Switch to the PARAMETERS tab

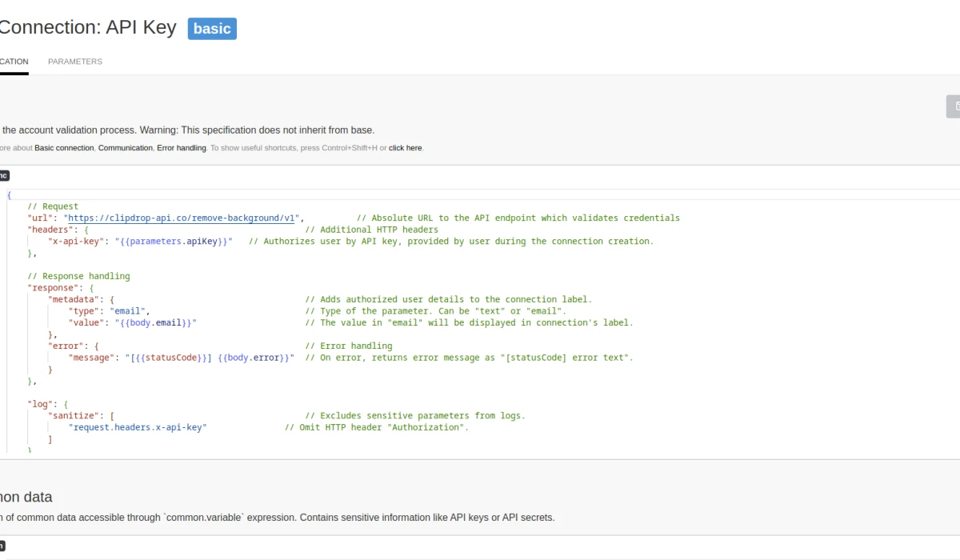coord(74,61)
